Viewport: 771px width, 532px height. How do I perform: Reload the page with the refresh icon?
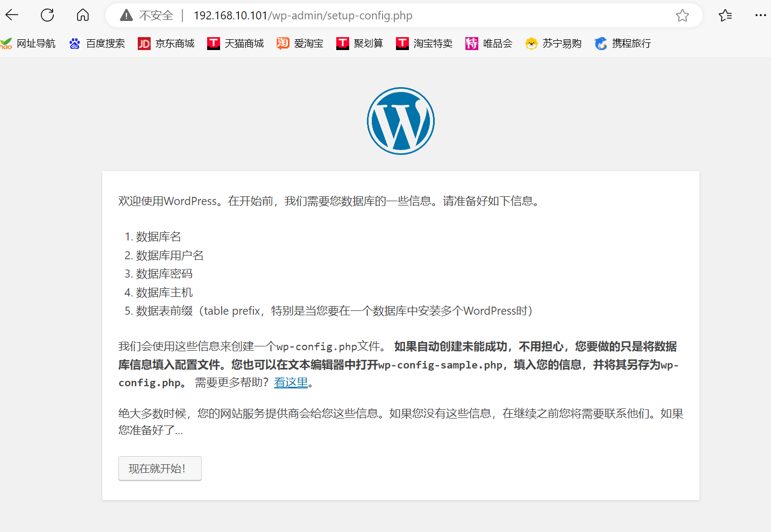click(47, 15)
